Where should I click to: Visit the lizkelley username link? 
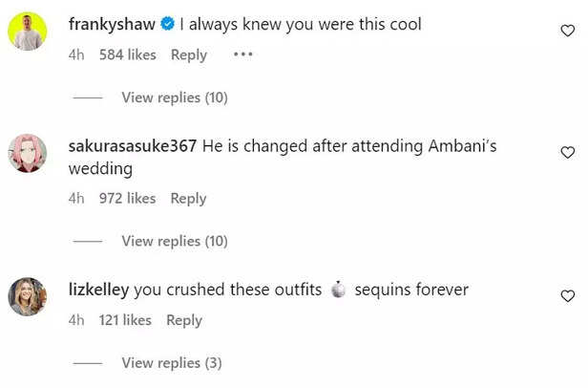[100, 290]
